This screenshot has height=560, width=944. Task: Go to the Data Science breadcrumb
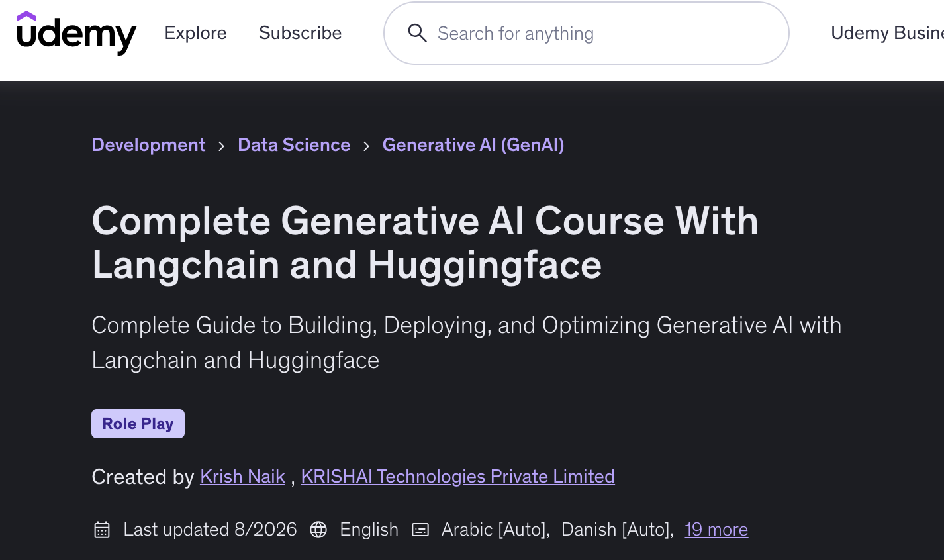[294, 145]
